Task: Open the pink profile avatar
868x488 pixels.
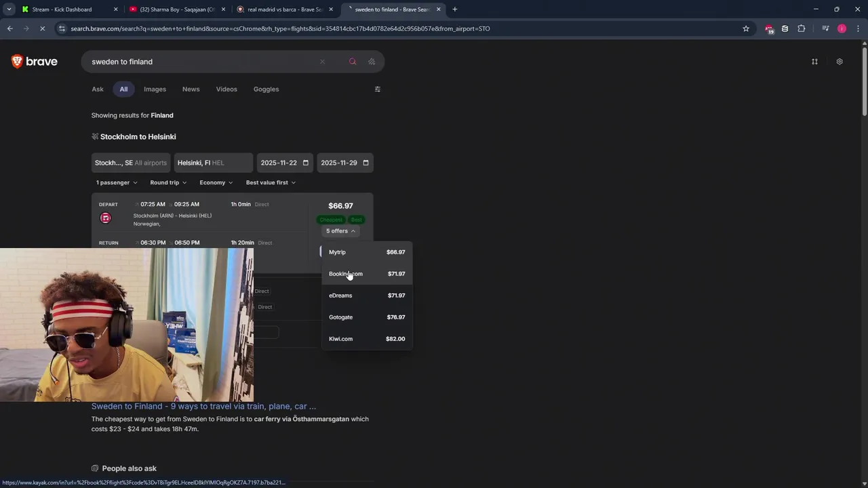Action: pyautogui.click(x=842, y=28)
